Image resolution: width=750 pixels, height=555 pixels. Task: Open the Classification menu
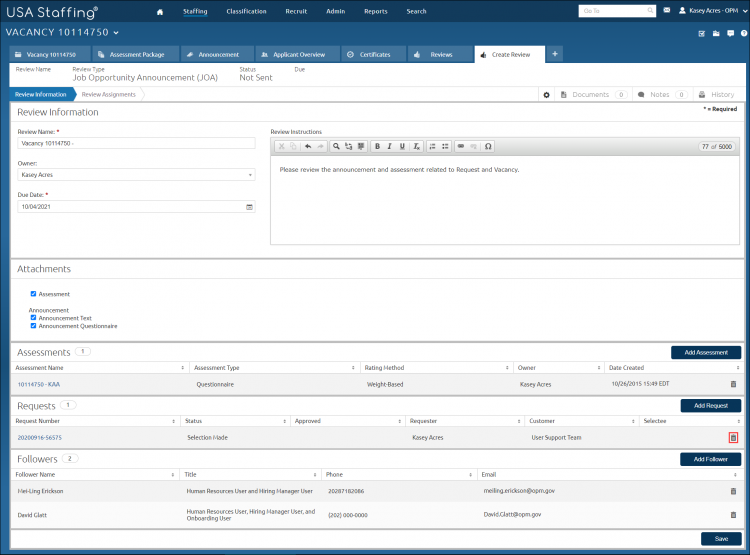tap(246, 11)
